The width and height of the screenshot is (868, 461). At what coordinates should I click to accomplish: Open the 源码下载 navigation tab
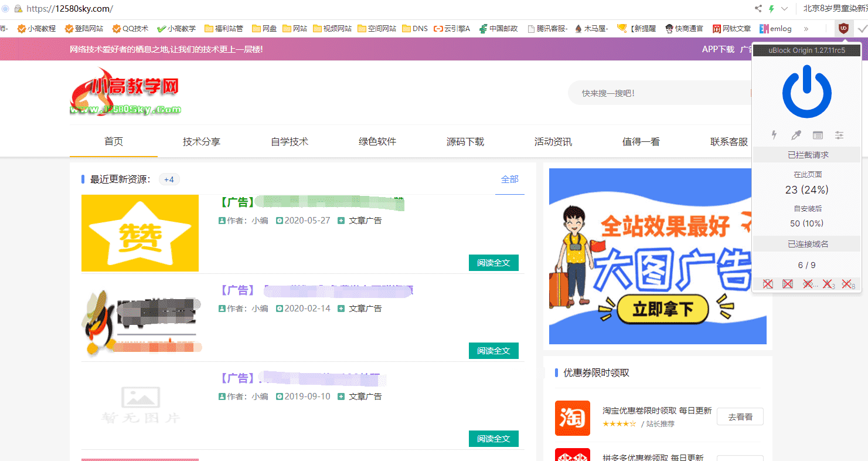pos(465,141)
